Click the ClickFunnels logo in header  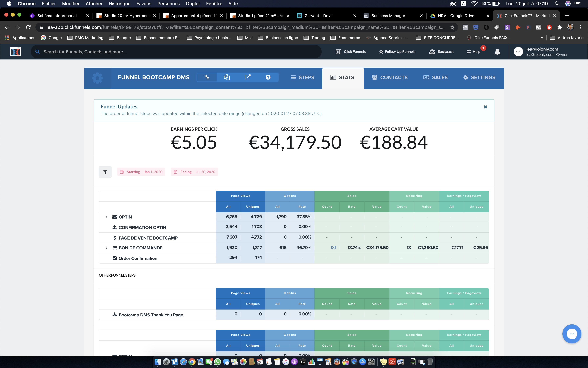[x=16, y=52]
